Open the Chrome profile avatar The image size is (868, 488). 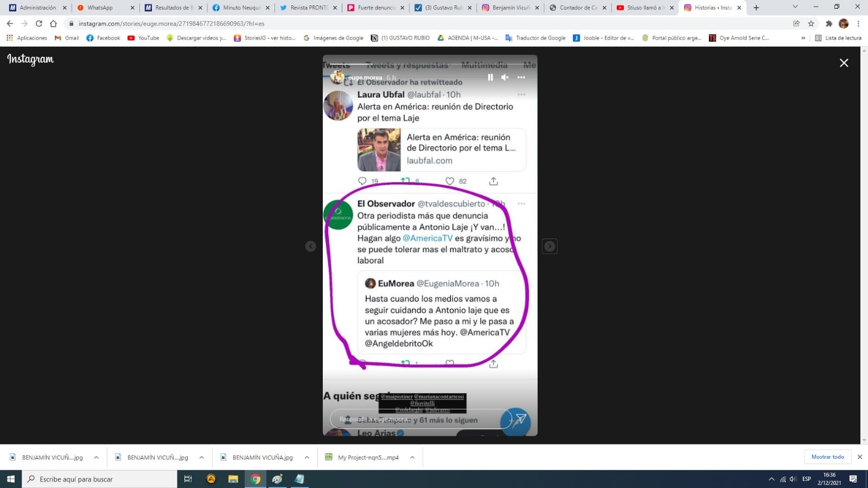pos(844,23)
